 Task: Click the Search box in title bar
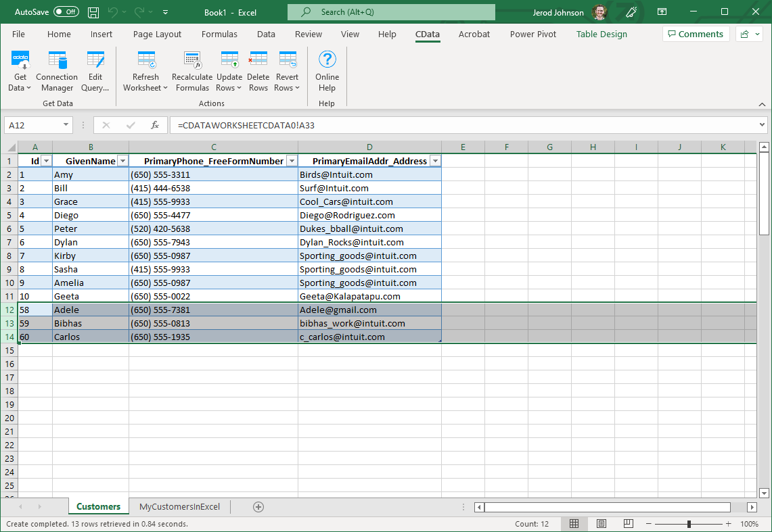tap(391, 12)
